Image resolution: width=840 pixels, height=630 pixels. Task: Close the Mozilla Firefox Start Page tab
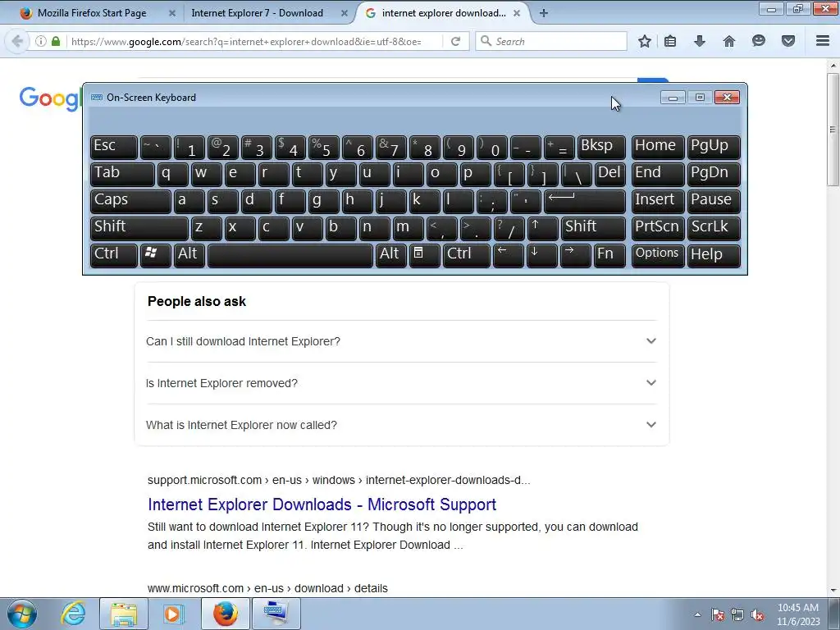coord(172,13)
